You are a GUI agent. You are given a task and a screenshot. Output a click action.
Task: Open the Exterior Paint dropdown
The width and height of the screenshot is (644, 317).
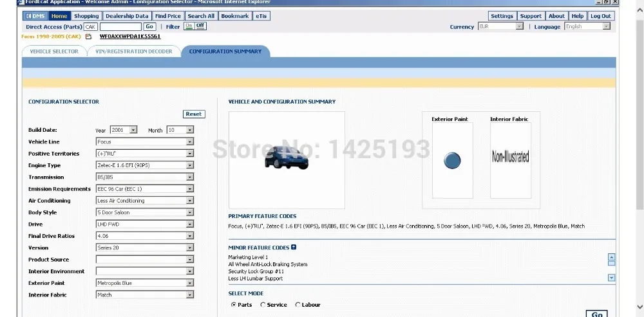(144, 283)
